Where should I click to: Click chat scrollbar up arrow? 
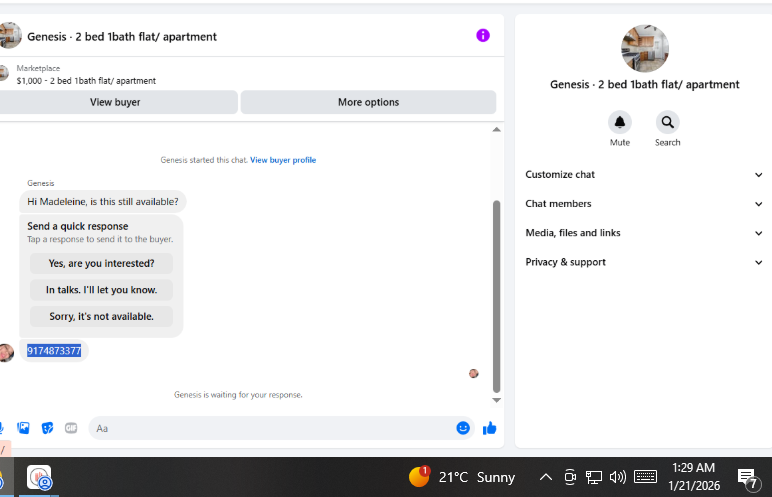coord(496,130)
